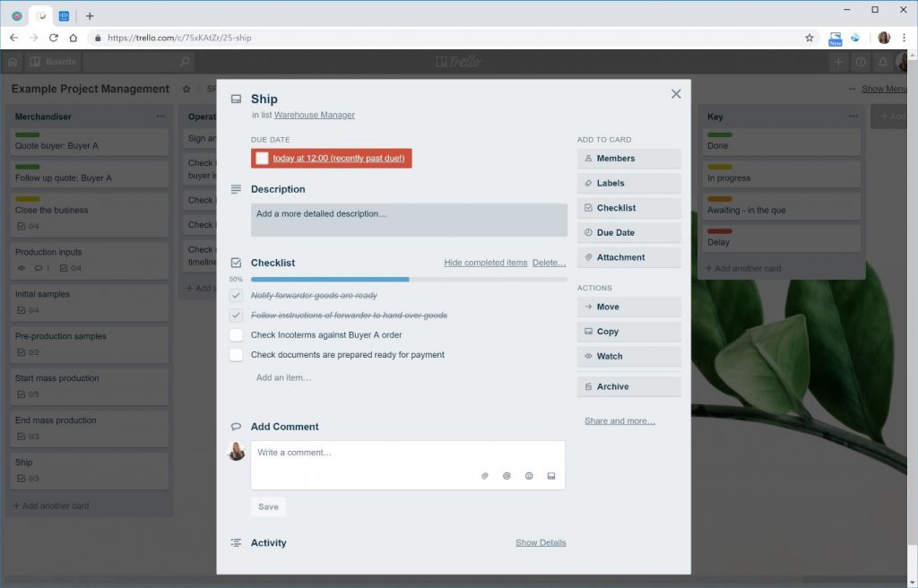Switch to the first browser tab
The width and height of the screenshot is (918, 588).
coord(17,16)
